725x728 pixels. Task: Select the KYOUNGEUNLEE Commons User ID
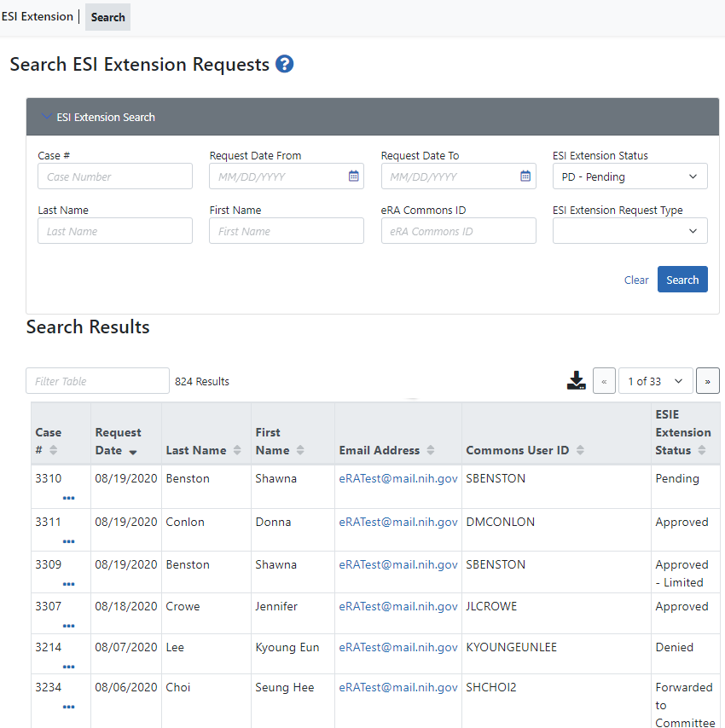[512, 647]
